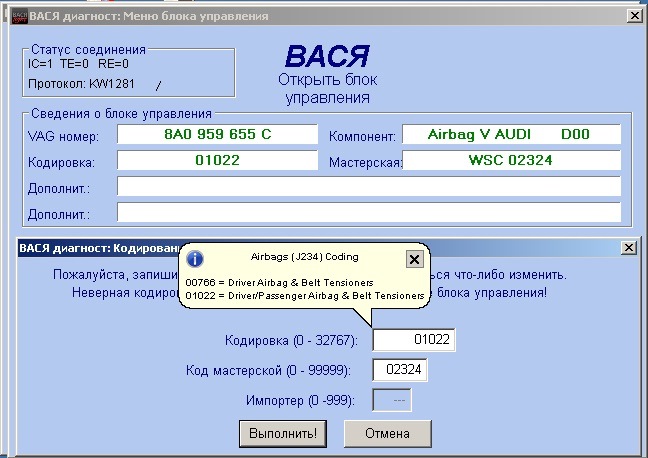Click the ВАСЯ logo heading

(x=327, y=57)
